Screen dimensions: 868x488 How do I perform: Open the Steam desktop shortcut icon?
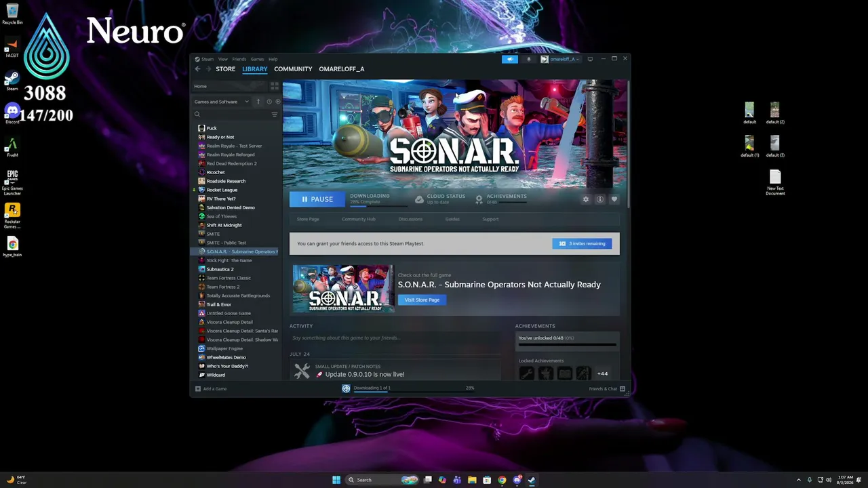[x=12, y=81]
